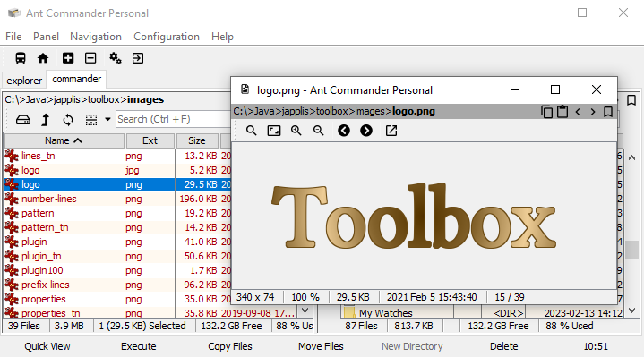Go to parent folder with up arrow
This screenshot has width=644, height=357.
[45, 120]
